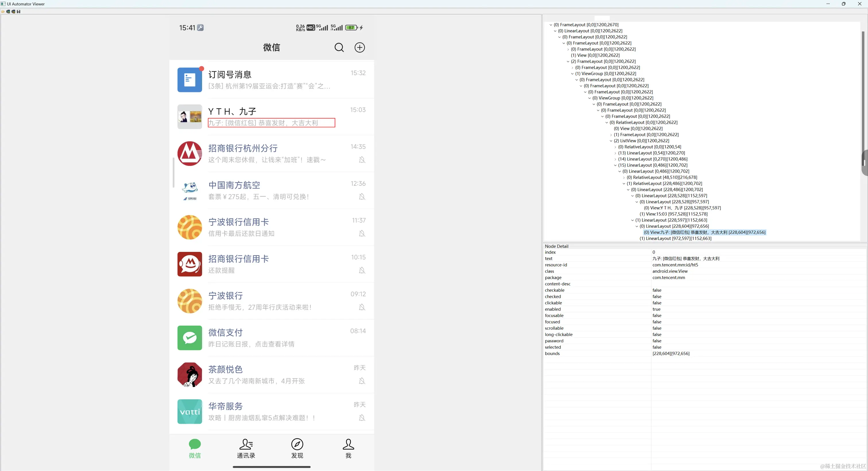This screenshot has height=471, width=868.
Task: Open a saved UI XML dump (folder icon)
Action: pos(3,11)
